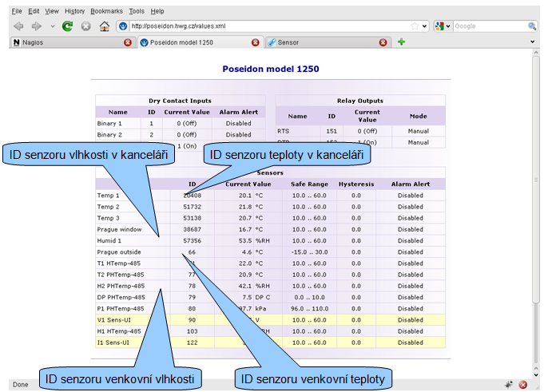This screenshot has width=544, height=392.
Task: Open a new tab with green plus
Action: tap(401, 42)
